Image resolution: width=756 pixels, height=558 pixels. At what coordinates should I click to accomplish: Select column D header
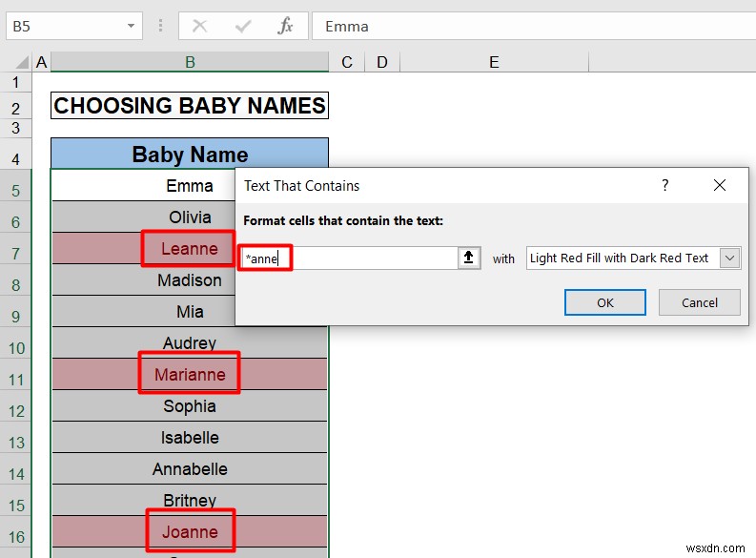(382, 62)
